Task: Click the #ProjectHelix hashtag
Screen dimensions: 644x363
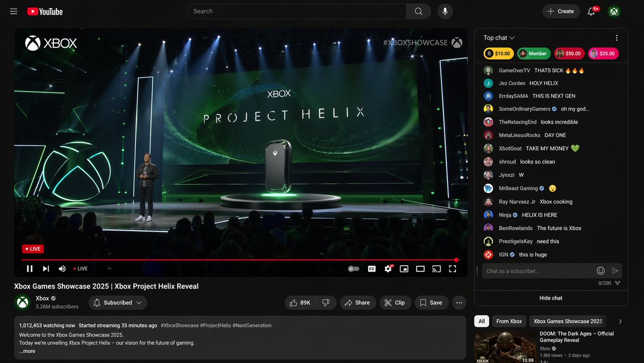Action: 215,325
